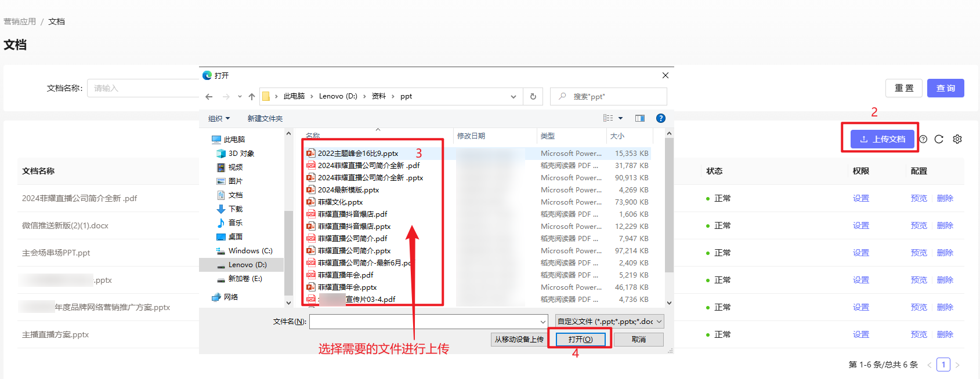Open the view mode dropdown arrow
Viewport: 980px width, 379px height.
coord(620,118)
